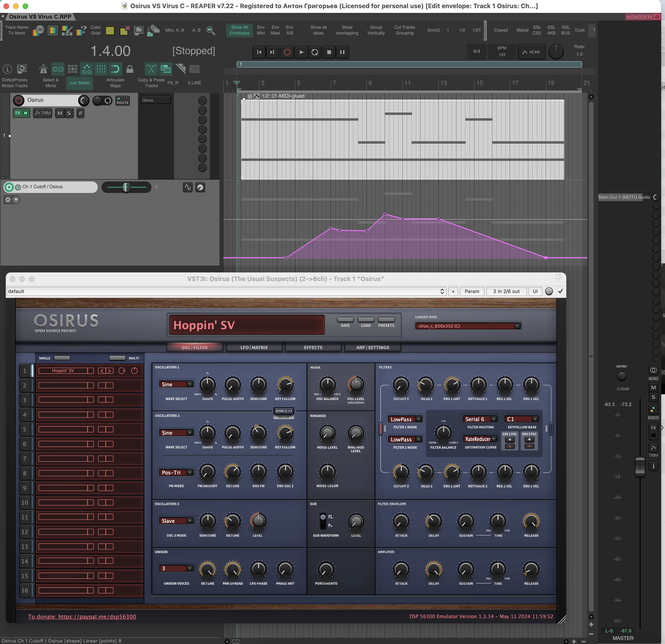Open Osirus track ROUTE button

click(122, 101)
